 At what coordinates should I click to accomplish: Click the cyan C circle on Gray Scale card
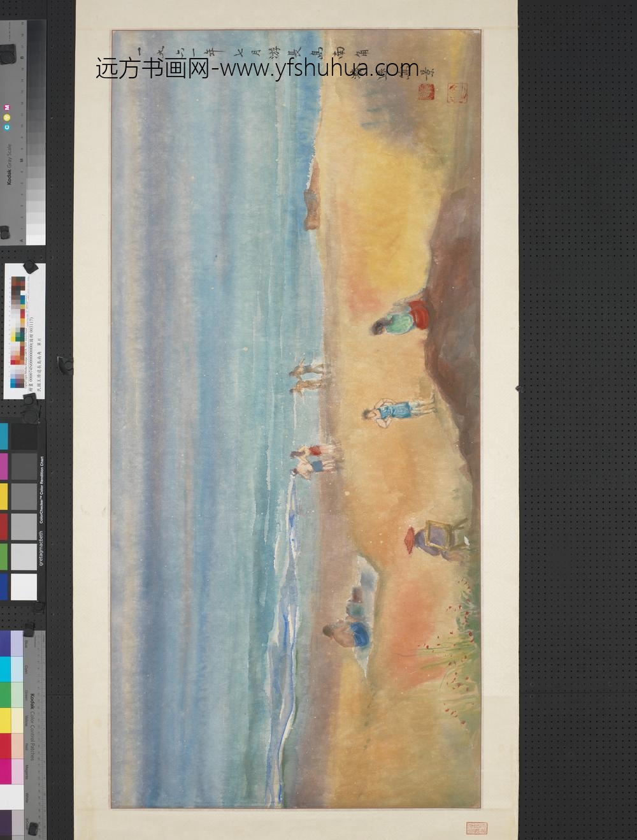click(x=6, y=127)
